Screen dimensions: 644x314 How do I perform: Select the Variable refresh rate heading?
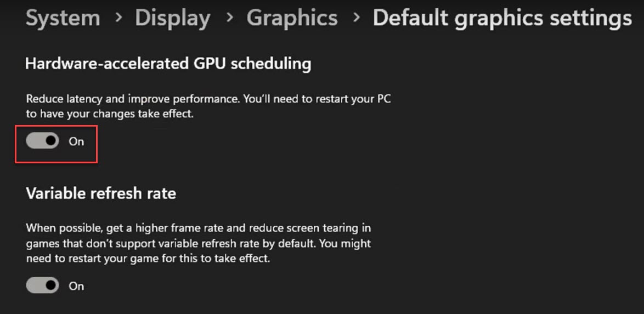[100, 193]
